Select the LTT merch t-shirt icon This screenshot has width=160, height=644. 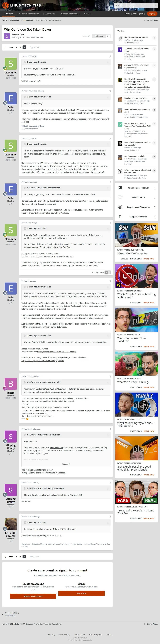click(120, 197)
